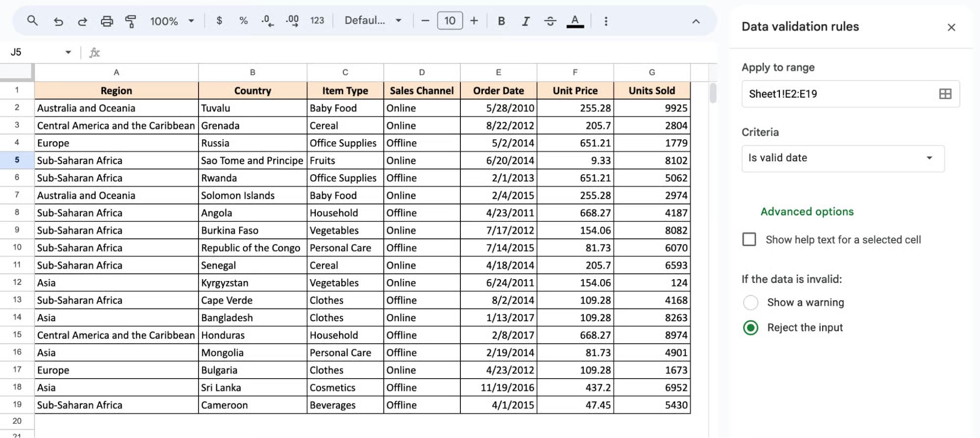Print the spreadsheet

click(x=106, y=21)
